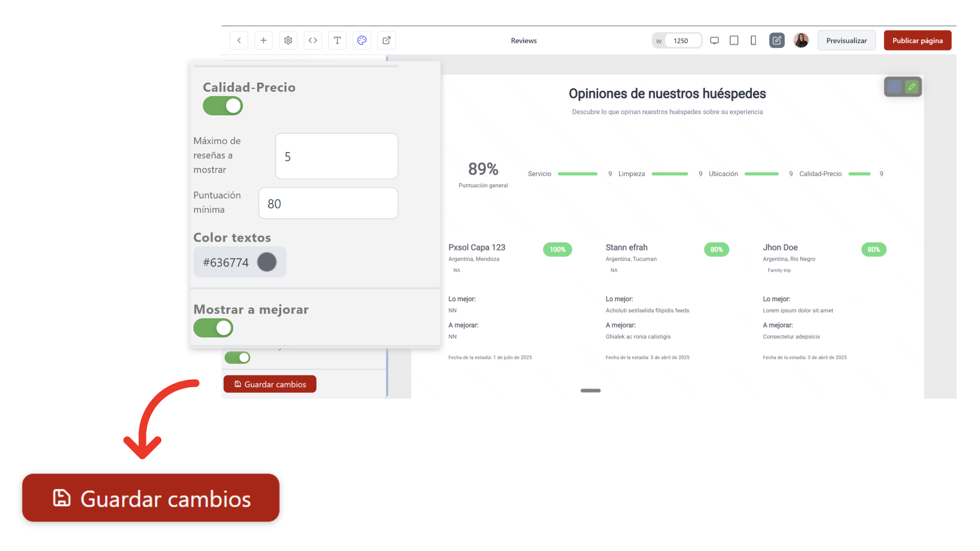The width and height of the screenshot is (980, 551).
Task: Click green pencil edit icon on section
Action: tap(912, 87)
